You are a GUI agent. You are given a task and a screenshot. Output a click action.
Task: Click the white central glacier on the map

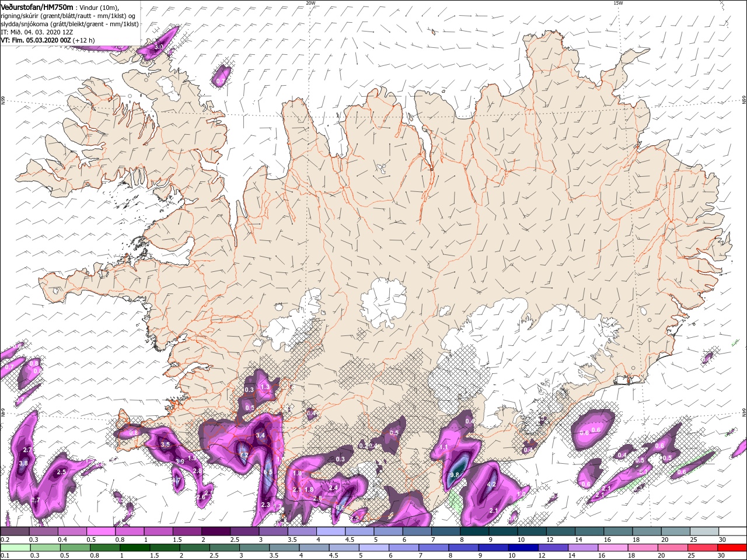383,303
